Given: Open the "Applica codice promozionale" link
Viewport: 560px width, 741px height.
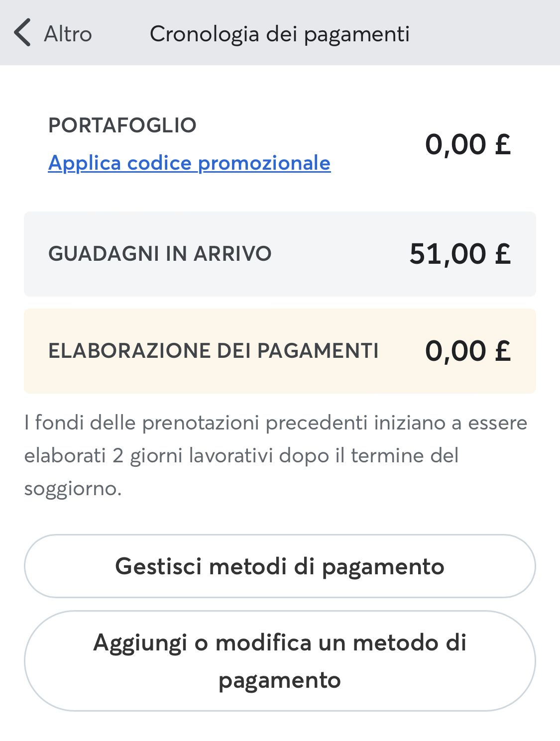Looking at the screenshot, I should pos(189,163).
